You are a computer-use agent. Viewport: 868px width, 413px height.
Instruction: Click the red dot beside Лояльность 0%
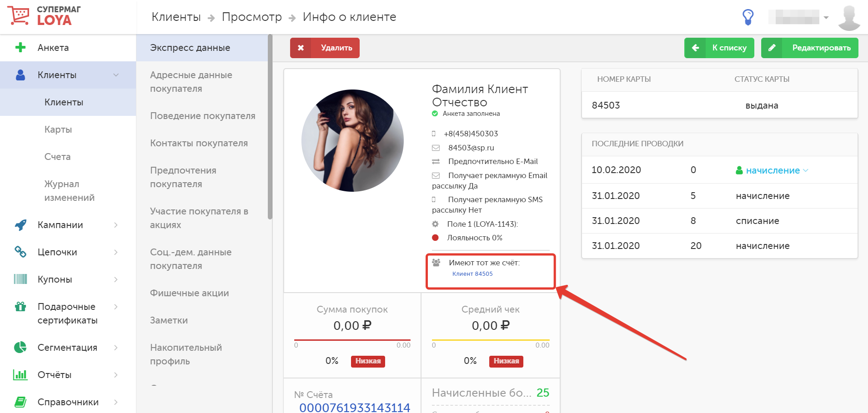pos(435,238)
